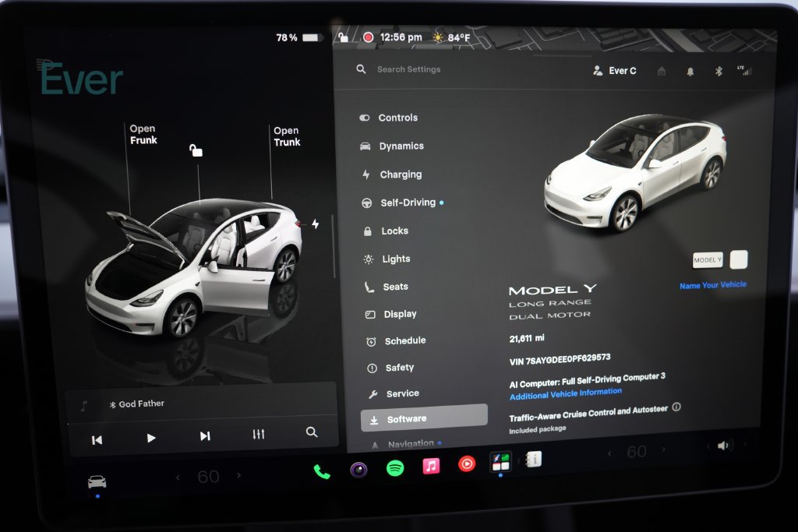The width and height of the screenshot is (798, 532).
Task: Open the audio equalizer settings
Action: pos(259,434)
